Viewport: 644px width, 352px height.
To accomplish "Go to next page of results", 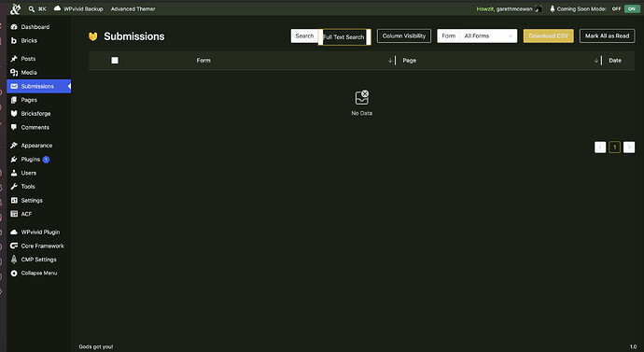I will coord(629,147).
